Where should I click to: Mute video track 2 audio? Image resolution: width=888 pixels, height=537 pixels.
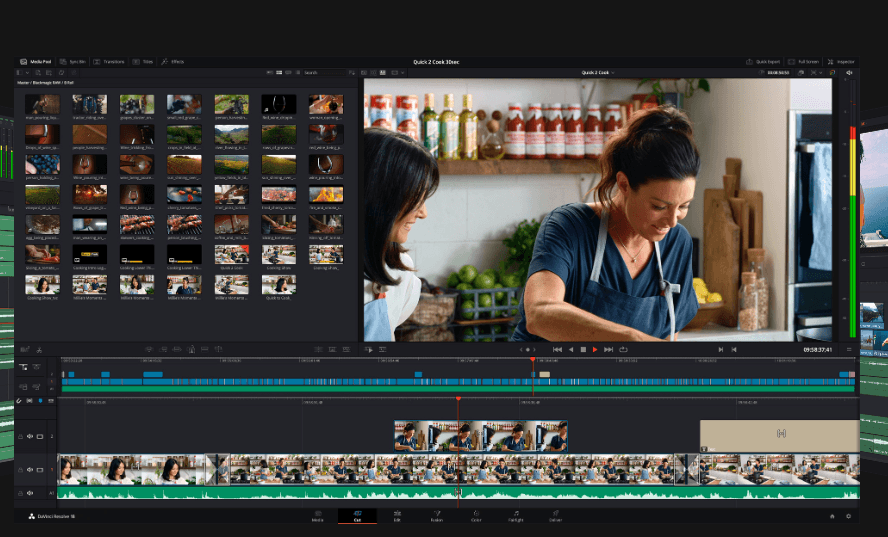[30, 436]
